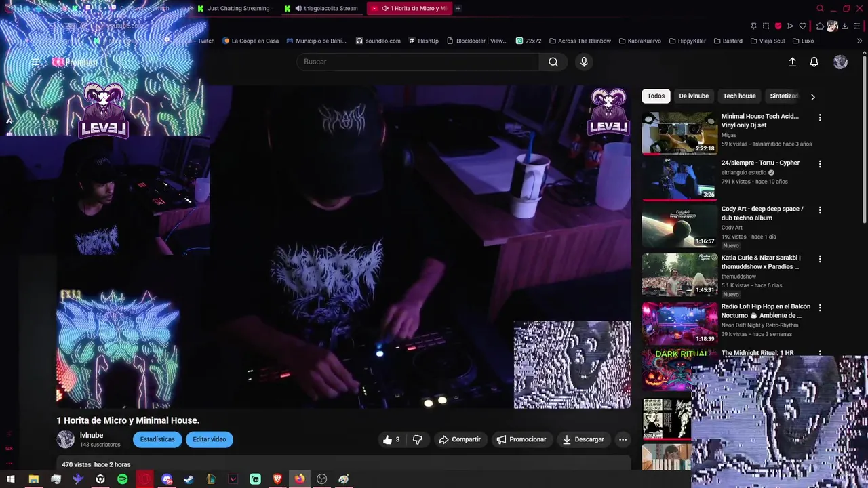Open Minimal House Tech Acid video thumbnail

[679, 133]
